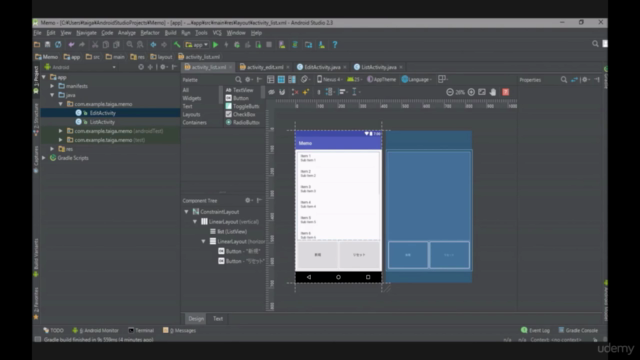This screenshot has height=360, width=640.
Task: Show Design plus Blueprint view icon
Action: pos(292,80)
